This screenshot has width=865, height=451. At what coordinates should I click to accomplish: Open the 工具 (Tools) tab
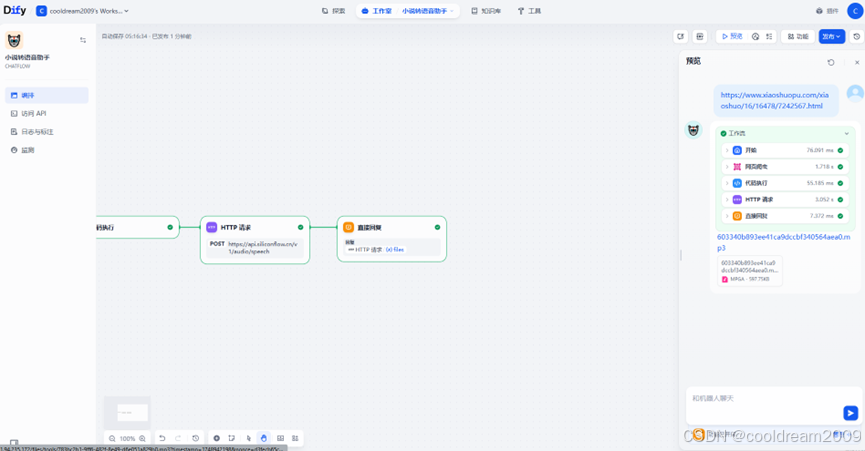click(x=529, y=11)
